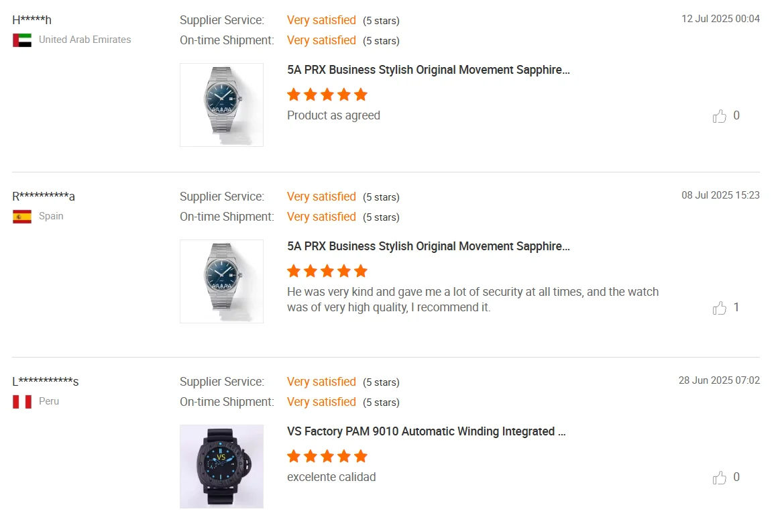Viewport: 782px width, 532px height.
Task: Click thumbs-up on the Spain reviewer's comment
Action: [720, 308]
